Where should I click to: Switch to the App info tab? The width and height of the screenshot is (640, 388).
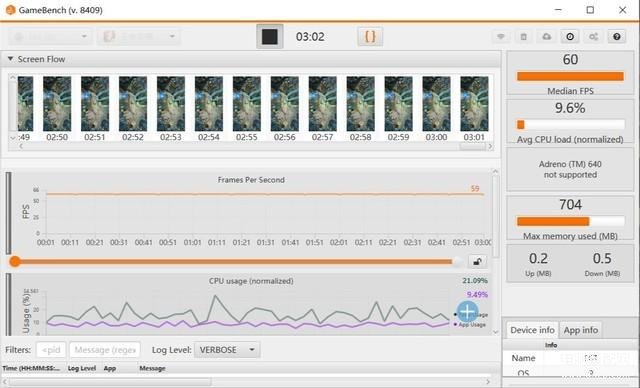[580, 330]
